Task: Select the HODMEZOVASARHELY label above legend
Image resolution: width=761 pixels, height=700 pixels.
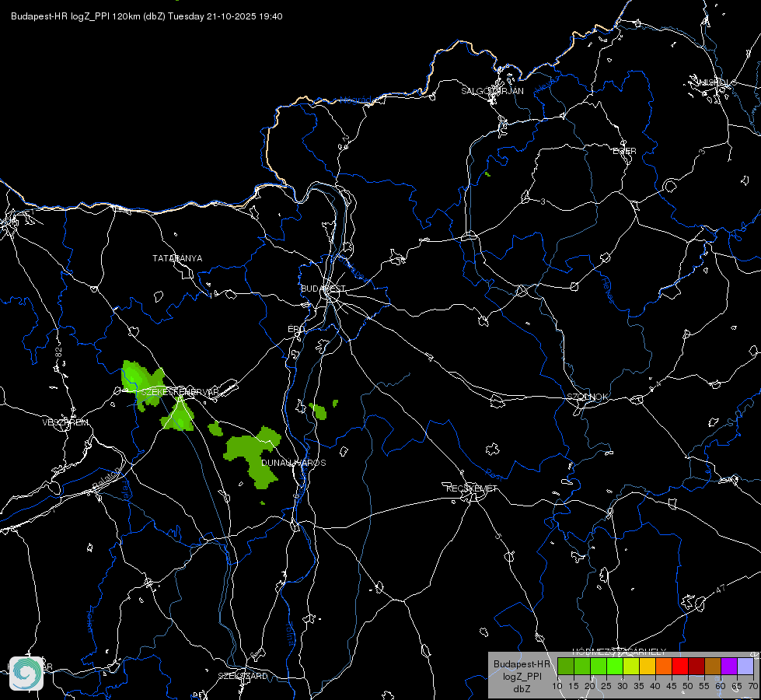Action: point(620,652)
